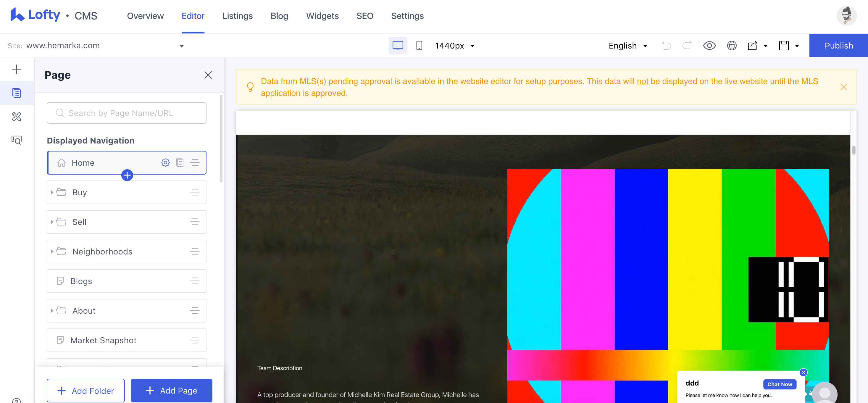The image size is (868, 403).
Task: Open the Listings tab
Action: click(x=238, y=16)
